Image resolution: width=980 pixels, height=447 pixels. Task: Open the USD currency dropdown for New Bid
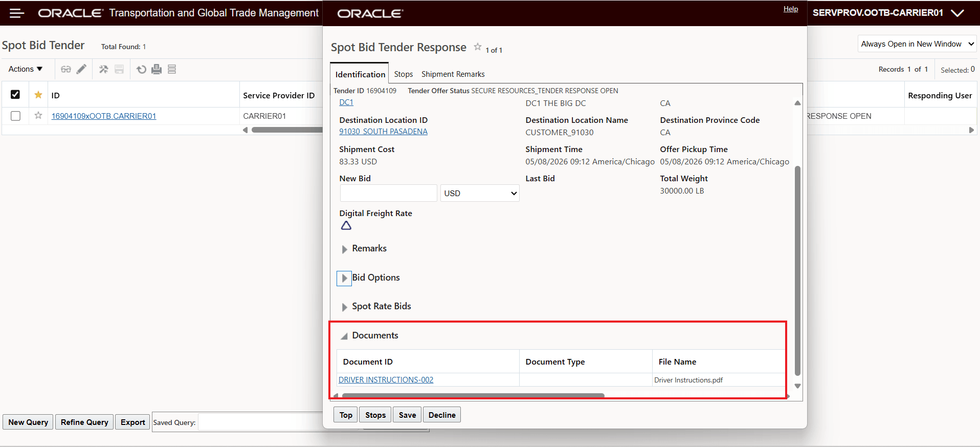click(x=480, y=193)
